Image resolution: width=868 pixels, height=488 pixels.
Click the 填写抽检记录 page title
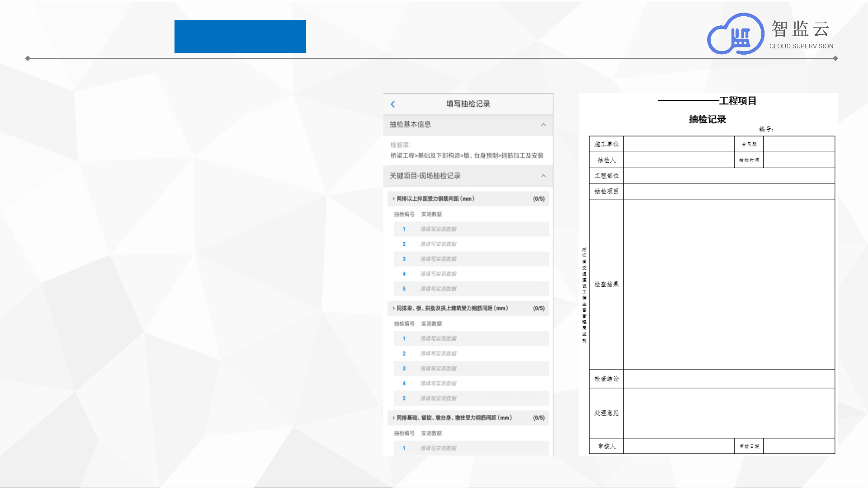468,104
